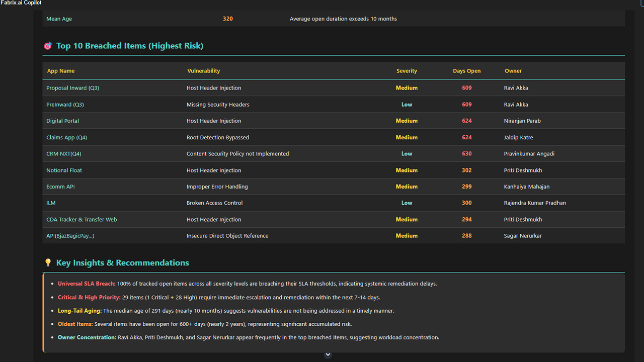The width and height of the screenshot is (644, 362).
Task: Open the Proposal Inward (Q3) app link
Action: 72,88
